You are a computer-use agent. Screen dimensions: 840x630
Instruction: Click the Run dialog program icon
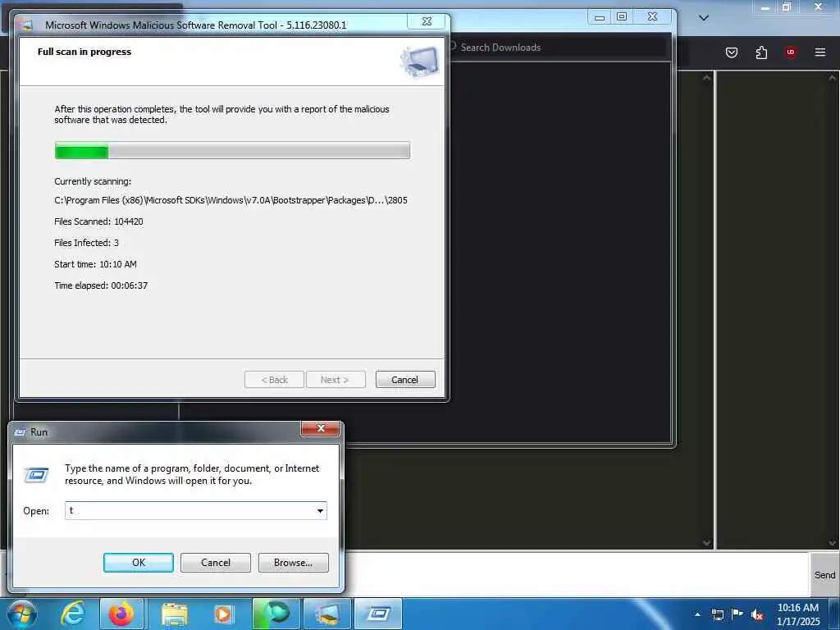click(36, 475)
